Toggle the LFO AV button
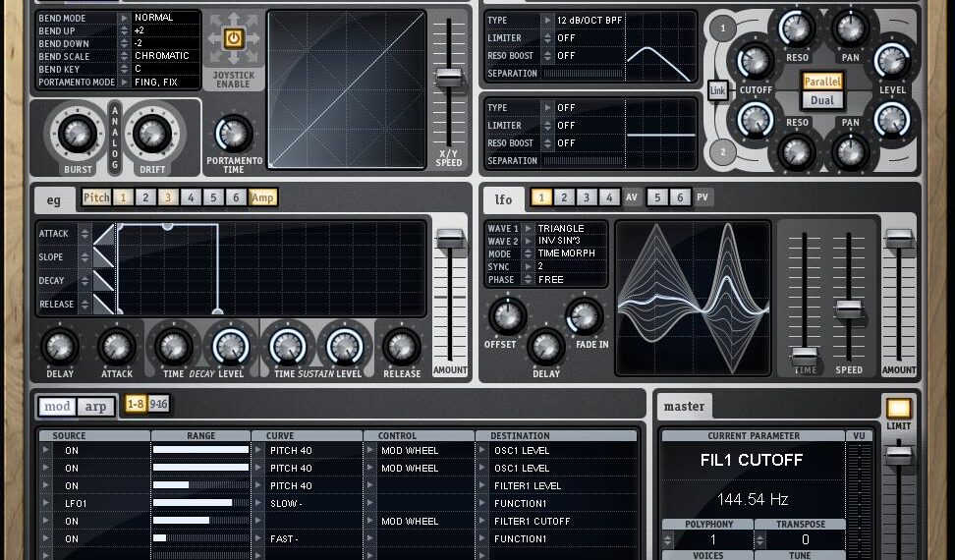 click(x=632, y=197)
